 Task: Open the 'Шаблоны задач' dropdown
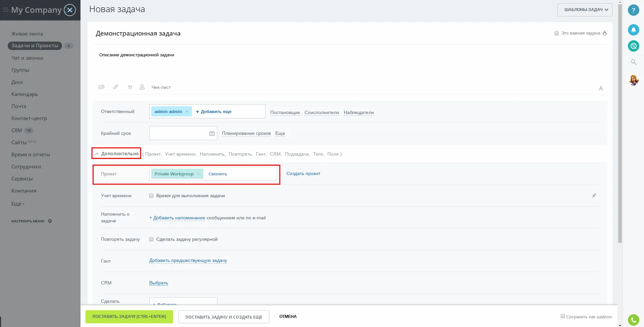tap(585, 10)
